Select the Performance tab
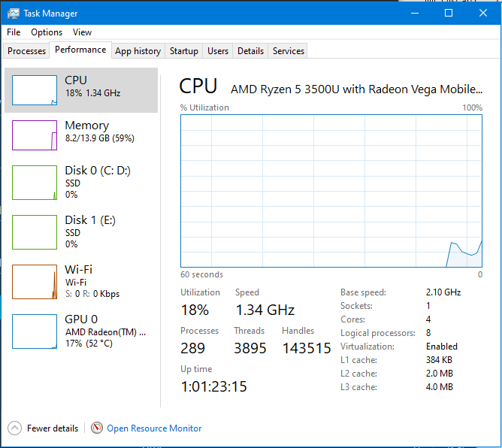The height and width of the screenshot is (448, 502). pos(80,50)
